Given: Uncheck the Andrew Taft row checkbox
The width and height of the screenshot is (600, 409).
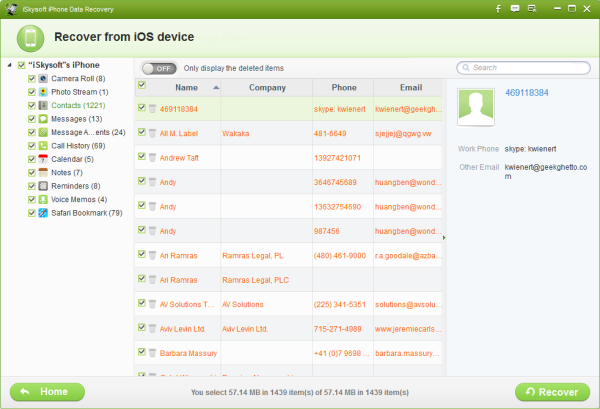Looking at the screenshot, I should 142,156.
